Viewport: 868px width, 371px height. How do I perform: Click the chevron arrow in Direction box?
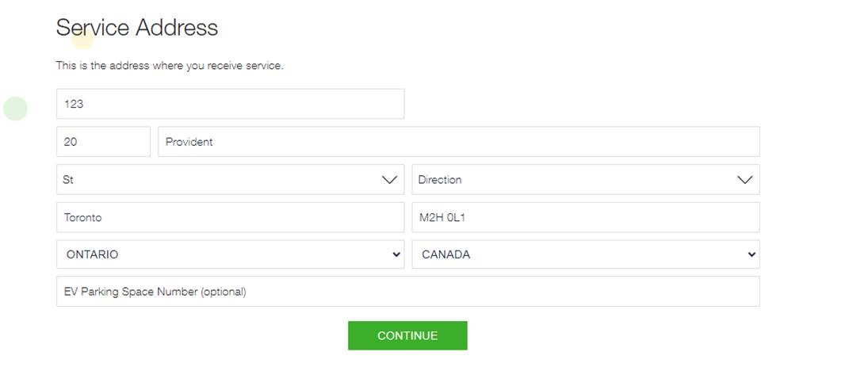[x=745, y=180]
